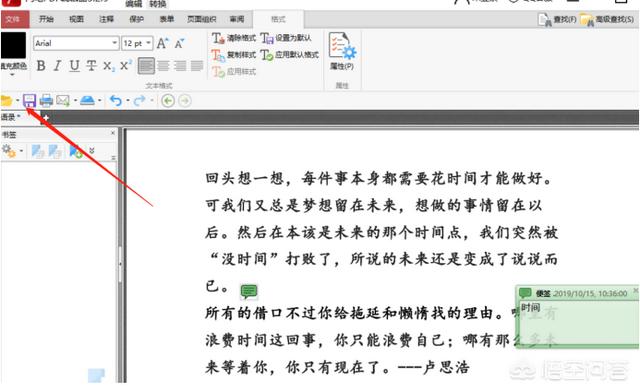The width and height of the screenshot is (640, 392).
Task: Open the 属性(P) properties icon
Action: pos(342,51)
